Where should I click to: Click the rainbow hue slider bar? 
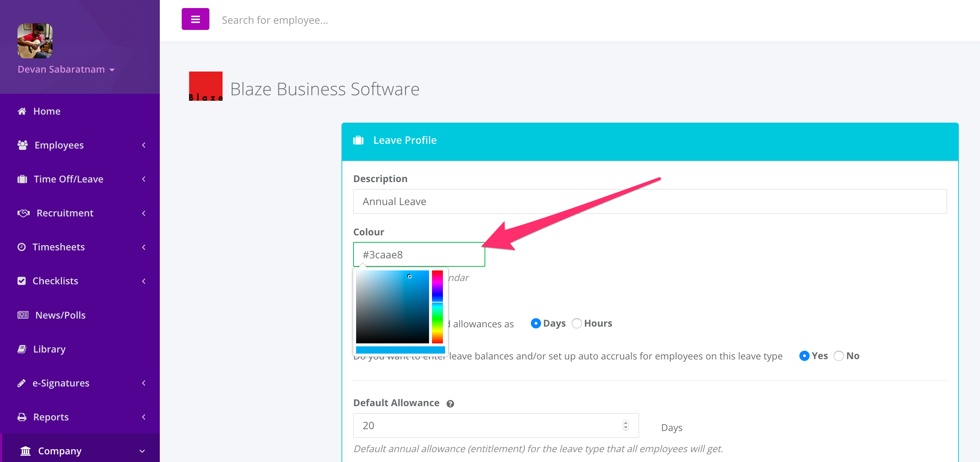[437, 307]
